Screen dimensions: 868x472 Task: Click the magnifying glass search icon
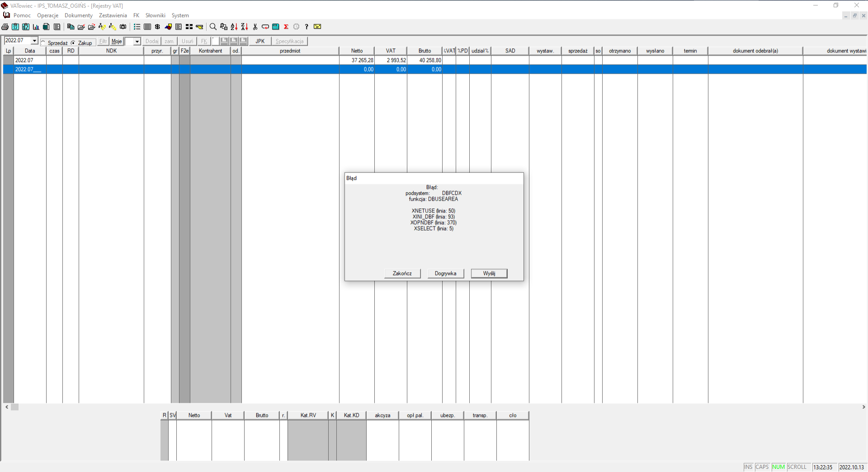click(x=213, y=27)
